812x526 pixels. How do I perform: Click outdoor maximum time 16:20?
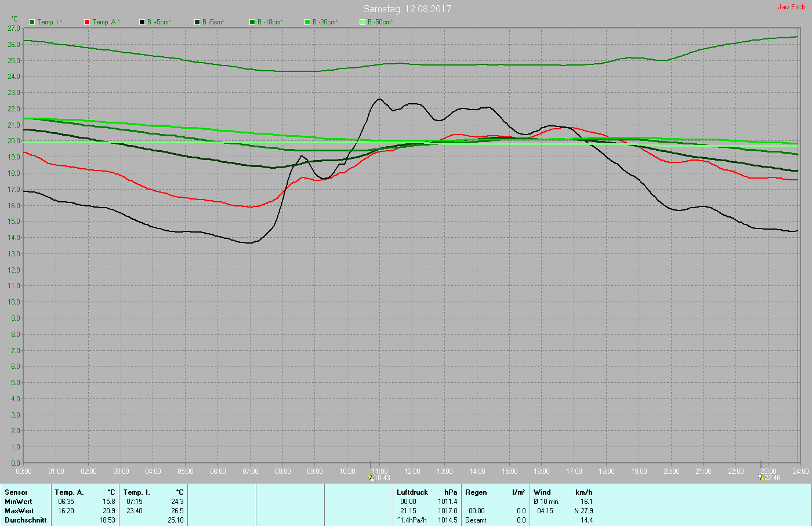(x=66, y=511)
